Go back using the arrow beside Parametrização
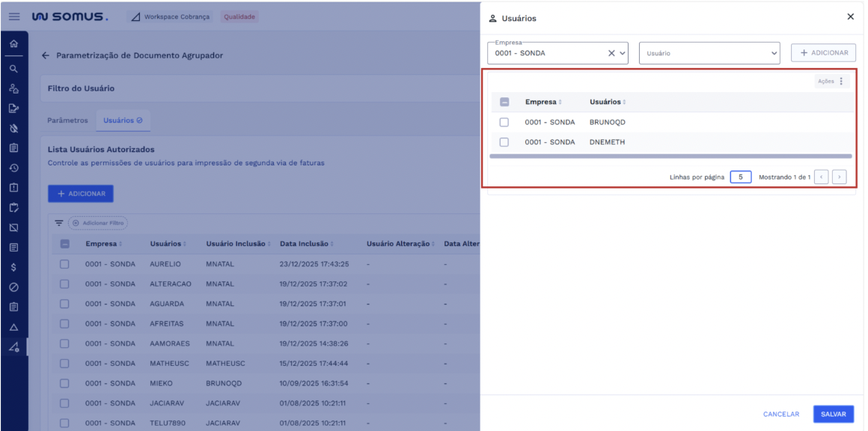Screen dimensions: 868x431 pos(46,55)
